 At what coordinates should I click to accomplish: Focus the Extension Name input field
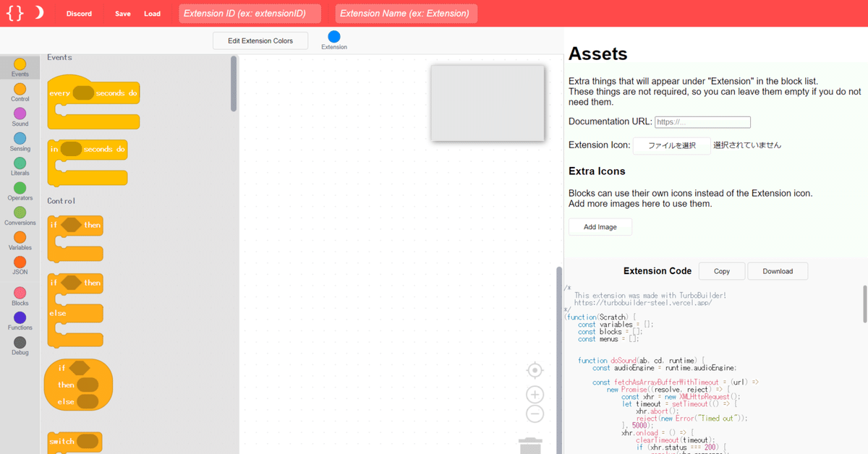(406, 13)
